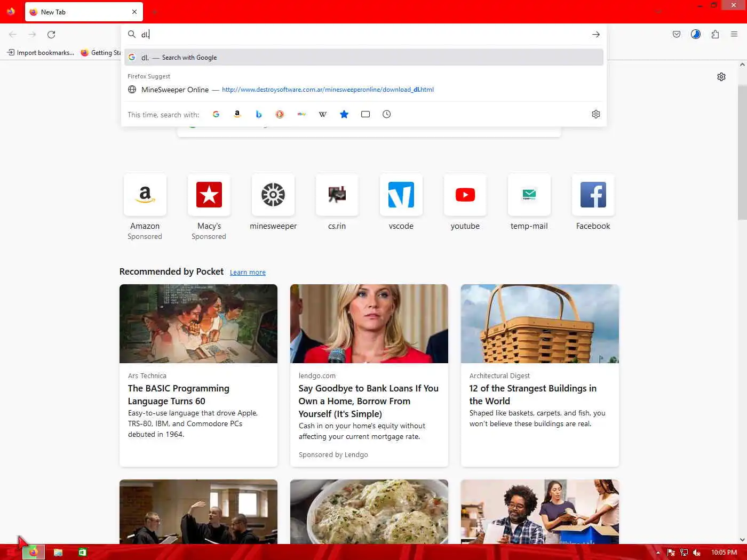
Task: Open the Windows Start button
Action: click(x=11, y=552)
